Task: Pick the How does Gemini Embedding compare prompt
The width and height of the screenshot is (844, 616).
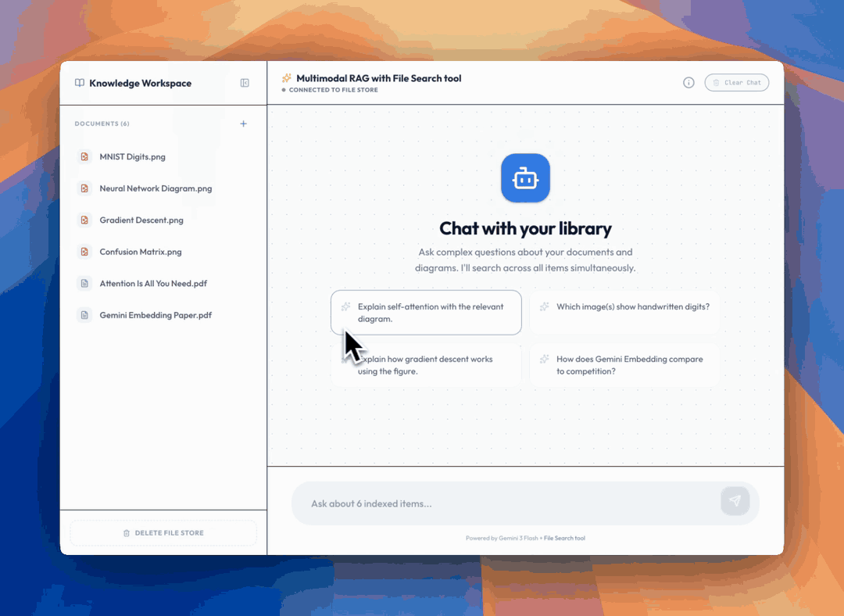Action: [x=624, y=365]
